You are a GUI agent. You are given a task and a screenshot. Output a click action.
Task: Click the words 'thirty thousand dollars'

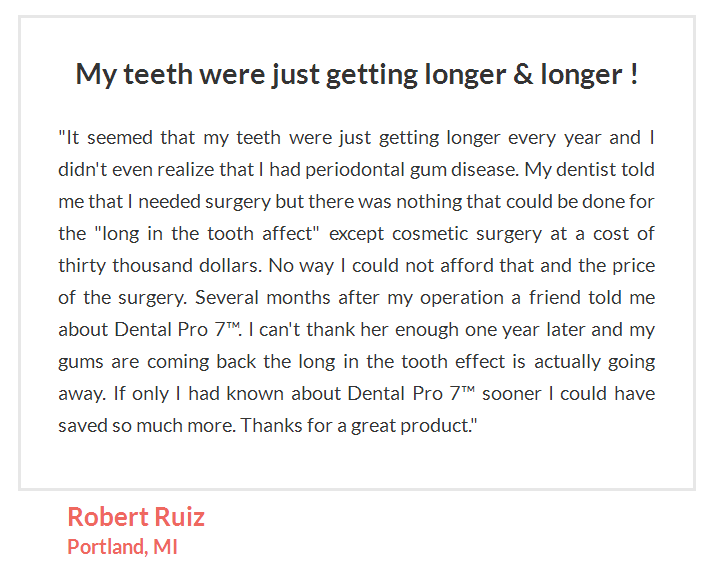(160, 266)
